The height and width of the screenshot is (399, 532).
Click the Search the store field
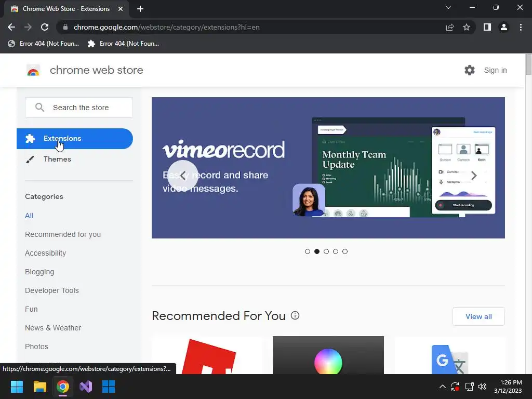[x=79, y=108]
